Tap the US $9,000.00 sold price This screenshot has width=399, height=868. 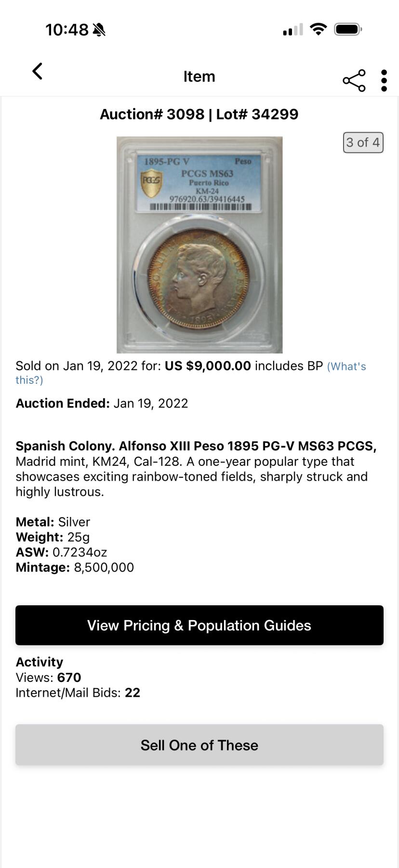[206, 366]
